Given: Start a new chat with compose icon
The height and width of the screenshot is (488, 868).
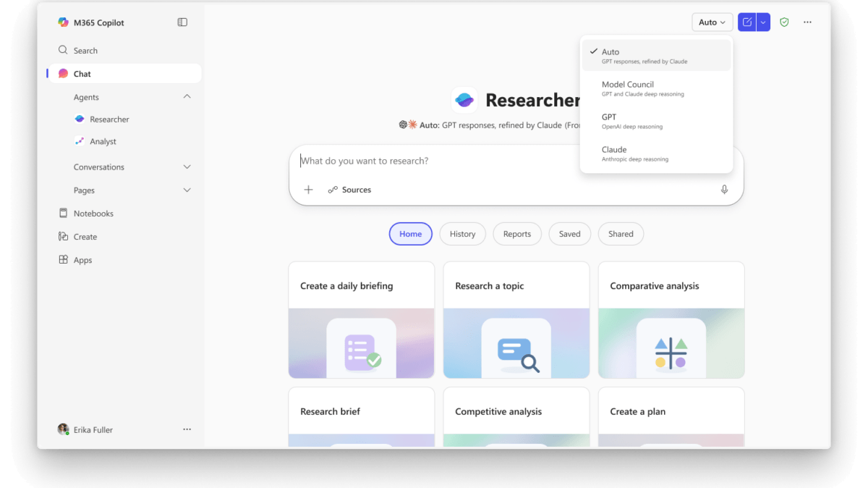Looking at the screenshot, I should (747, 22).
